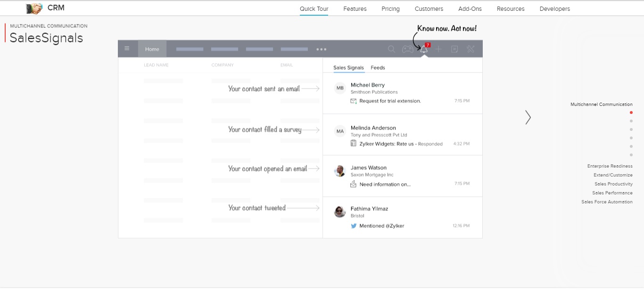
Task: Switch to the Feeds tab
Action: coord(378,67)
